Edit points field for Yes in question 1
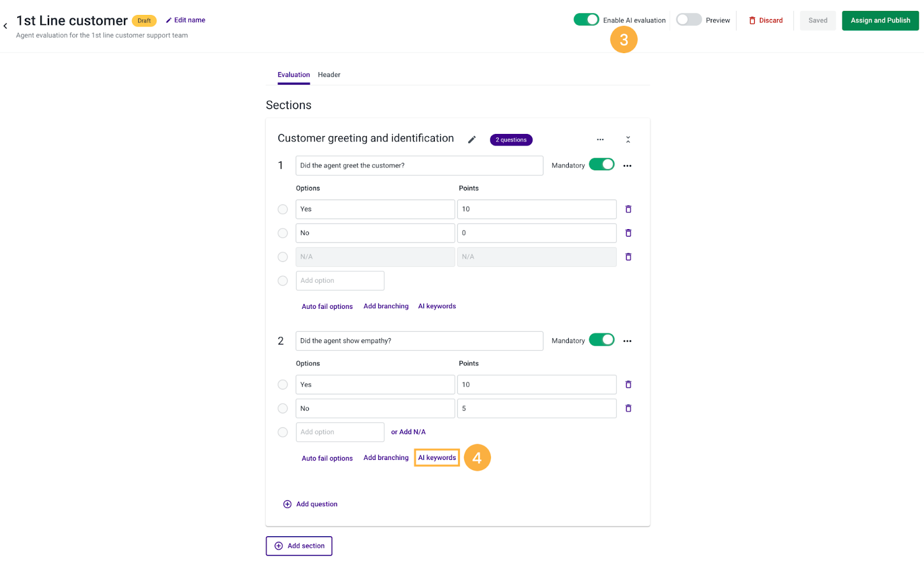Viewport: 924px width, 561px height. point(537,209)
